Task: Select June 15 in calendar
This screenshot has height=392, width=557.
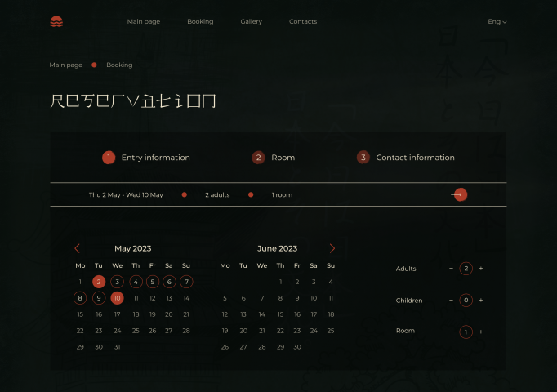Action: point(281,314)
